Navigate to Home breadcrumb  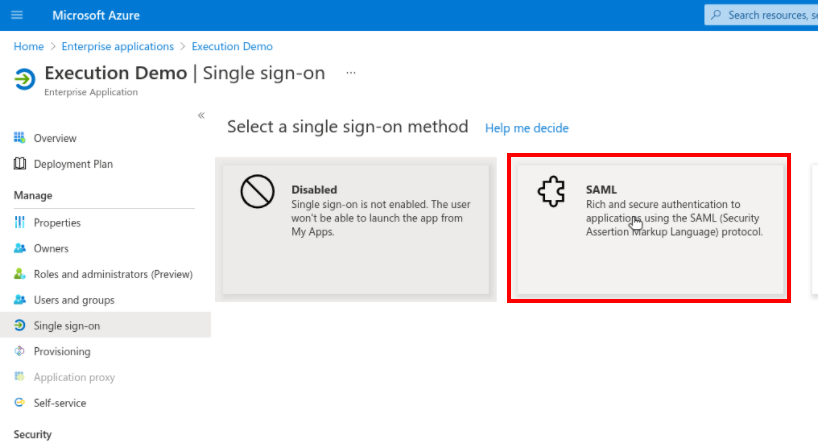[x=29, y=46]
